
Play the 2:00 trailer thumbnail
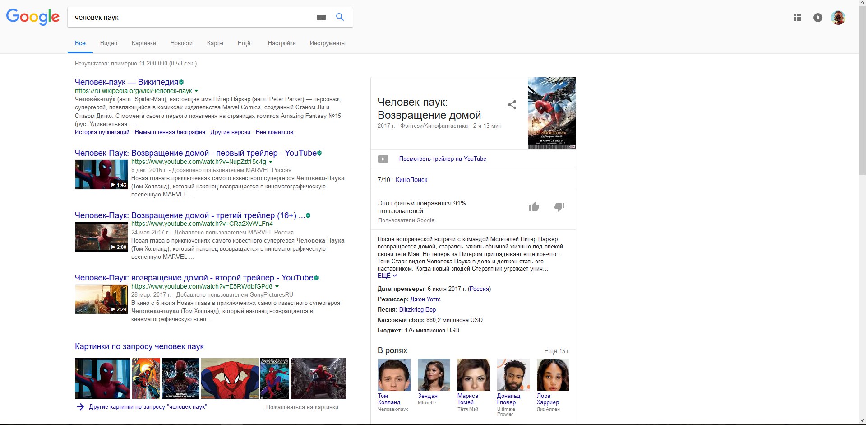tap(102, 237)
